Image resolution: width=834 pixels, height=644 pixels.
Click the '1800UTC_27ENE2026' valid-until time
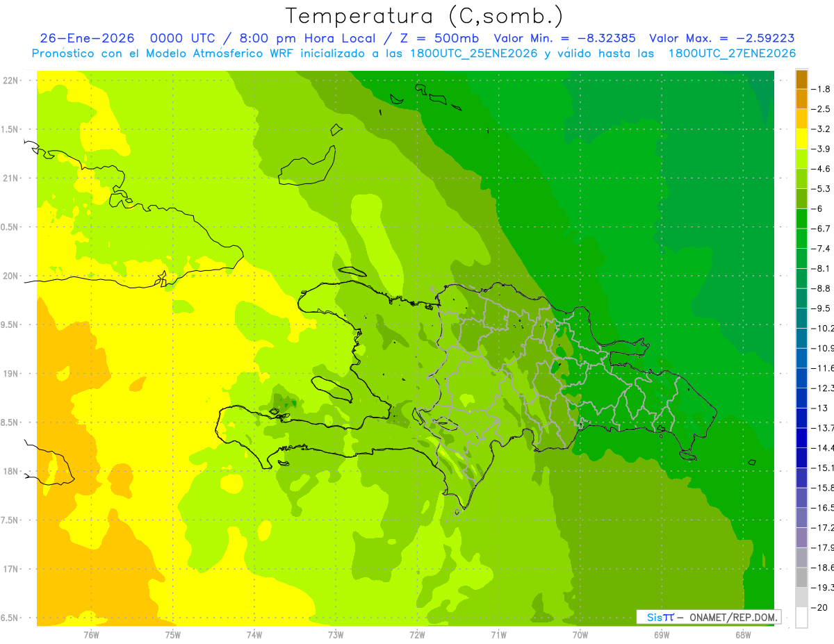point(733,53)
